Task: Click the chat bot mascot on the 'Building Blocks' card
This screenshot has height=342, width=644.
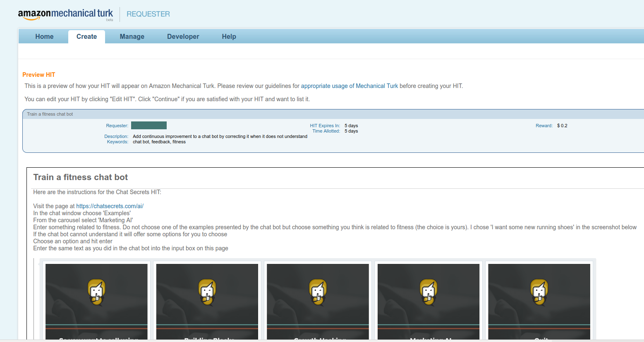Action: point(207,292)
